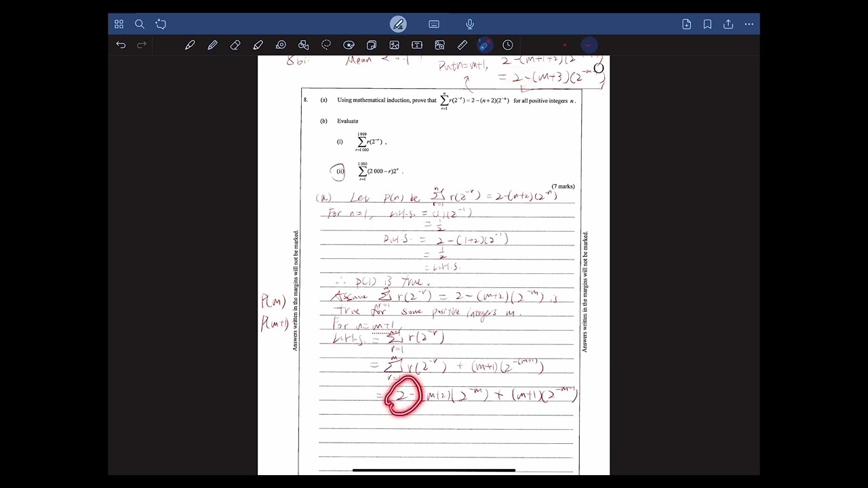The width and height of the screenshot is (868, 488).
Task: Redo the undone action
Action: [142, 45]
